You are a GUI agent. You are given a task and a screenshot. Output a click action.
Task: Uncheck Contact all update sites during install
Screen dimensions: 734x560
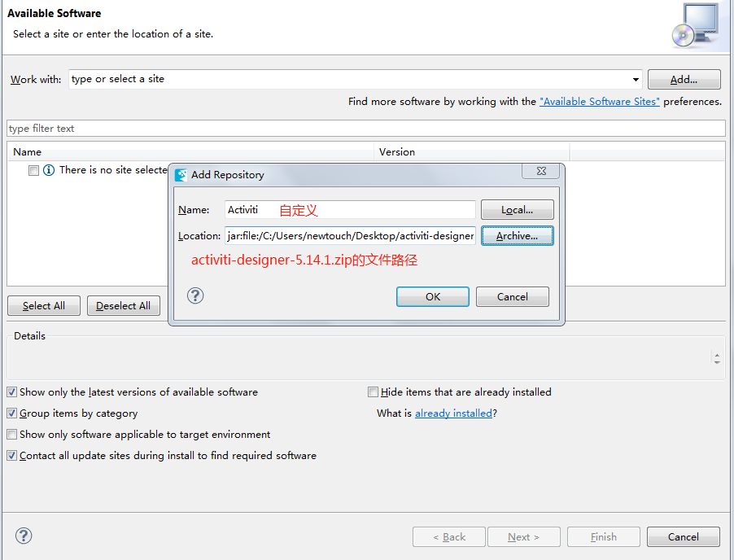[12, 455]
